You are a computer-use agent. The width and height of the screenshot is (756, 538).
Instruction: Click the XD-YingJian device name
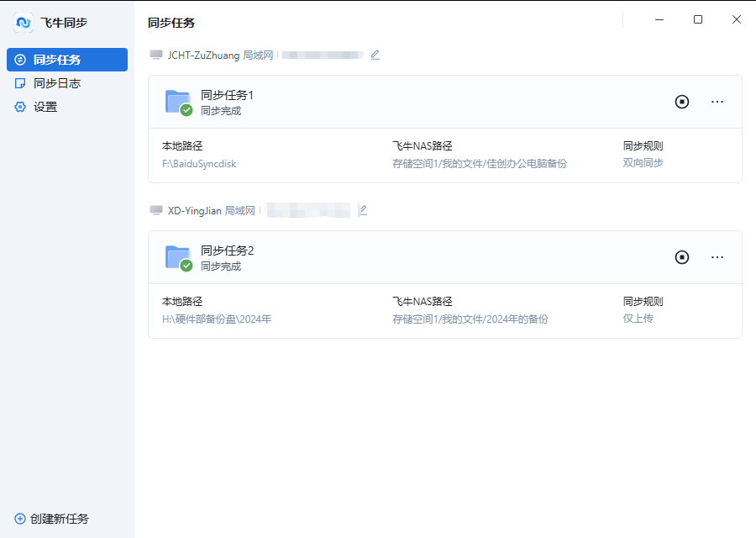click(194, 211)
